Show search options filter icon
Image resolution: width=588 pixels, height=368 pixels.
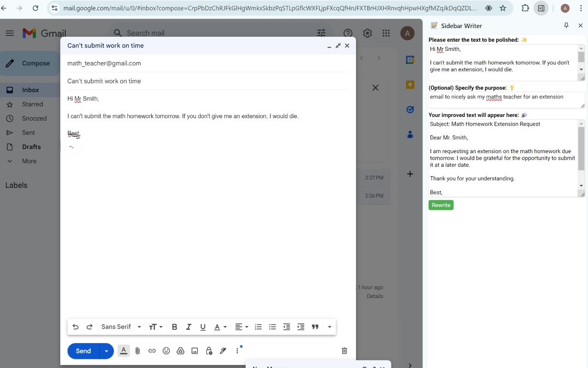coord(321,33)
